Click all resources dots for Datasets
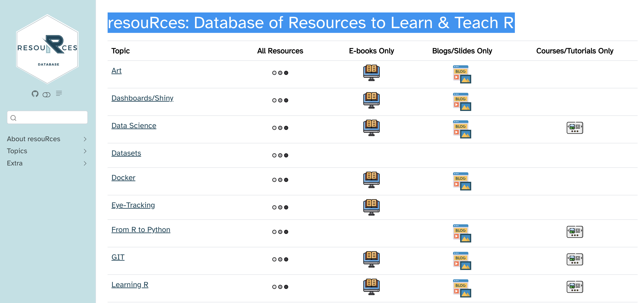This screenshot has width=644, height=303. click(280, 155)
